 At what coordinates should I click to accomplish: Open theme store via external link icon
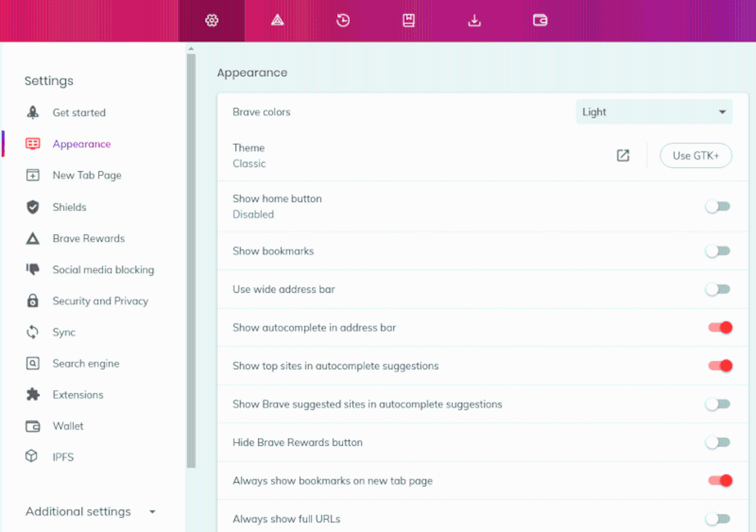[623, 155]
